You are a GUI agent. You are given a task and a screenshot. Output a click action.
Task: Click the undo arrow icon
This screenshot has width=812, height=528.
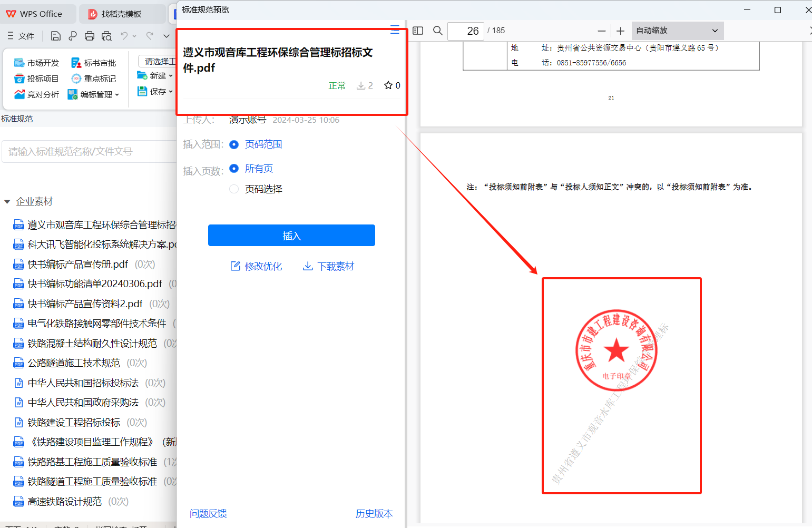click(124, 36)
